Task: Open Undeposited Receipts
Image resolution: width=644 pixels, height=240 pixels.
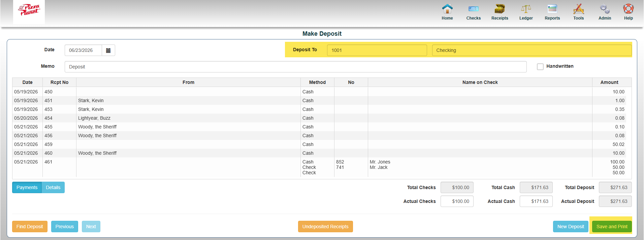Action: click(x=325, y=227)
